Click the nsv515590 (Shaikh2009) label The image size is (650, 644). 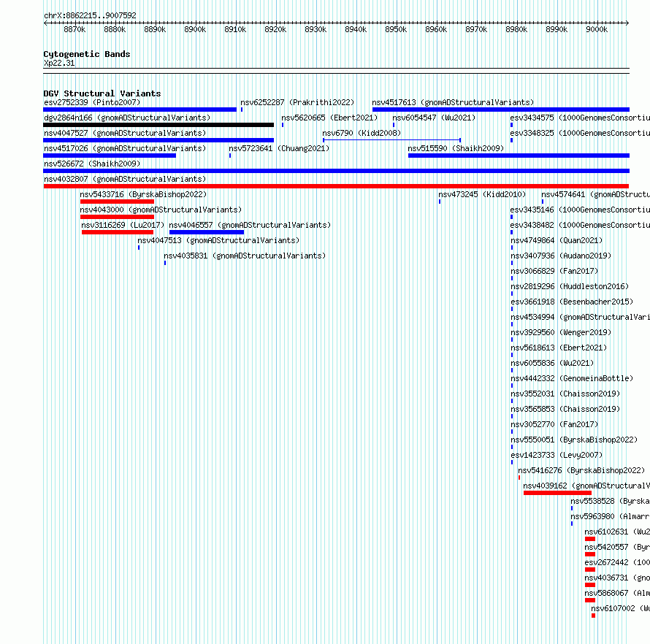coord(456,148)
